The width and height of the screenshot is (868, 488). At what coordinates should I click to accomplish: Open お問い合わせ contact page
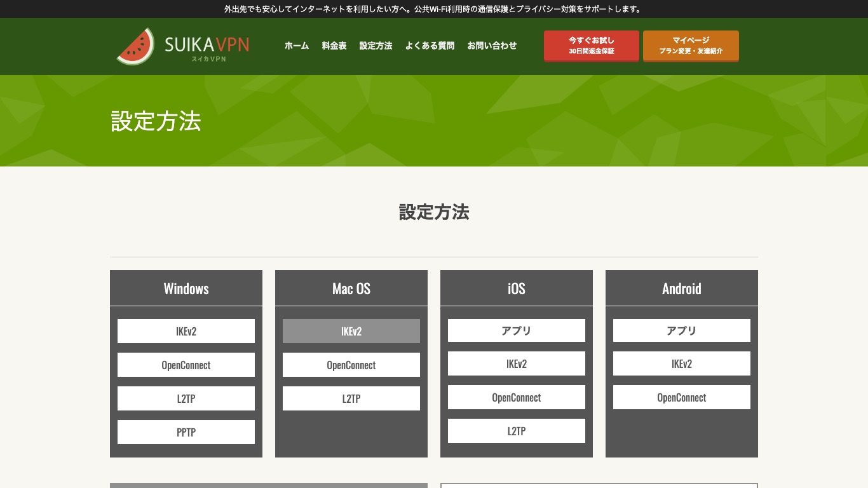[492, 46]
